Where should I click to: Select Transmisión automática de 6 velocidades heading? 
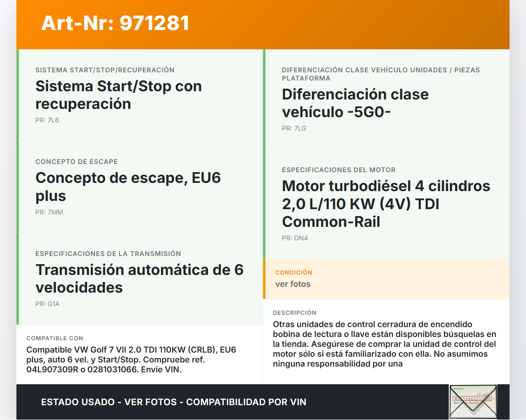139,279
